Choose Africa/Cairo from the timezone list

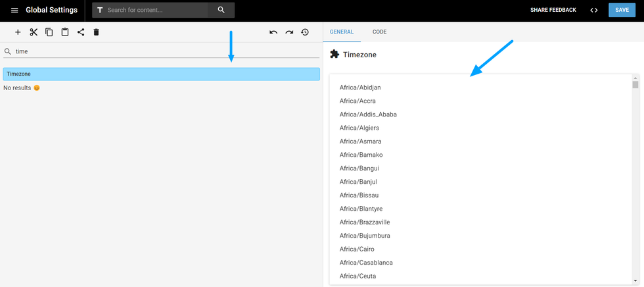click(357, 249)
